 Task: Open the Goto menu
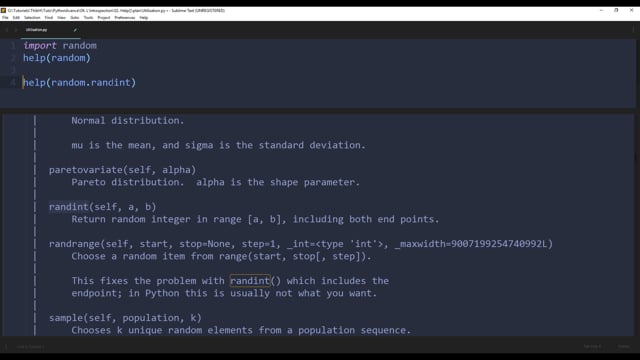(75, 18)
